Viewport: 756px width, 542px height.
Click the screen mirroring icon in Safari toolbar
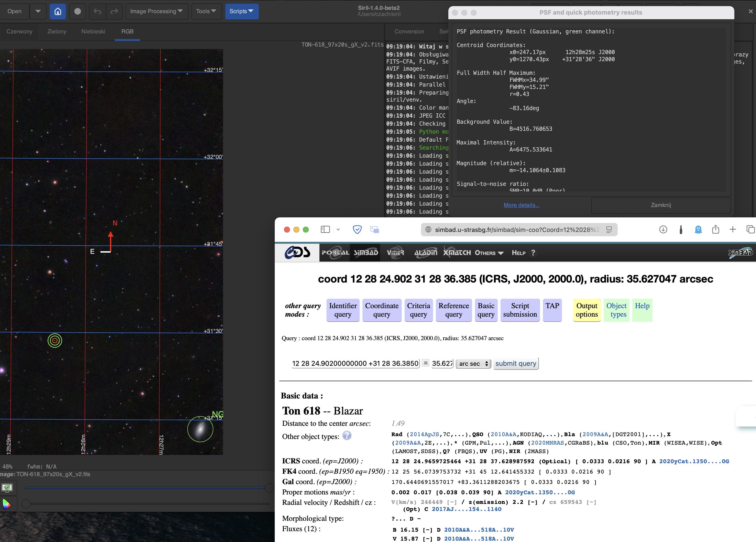click(x=375, y=229)
